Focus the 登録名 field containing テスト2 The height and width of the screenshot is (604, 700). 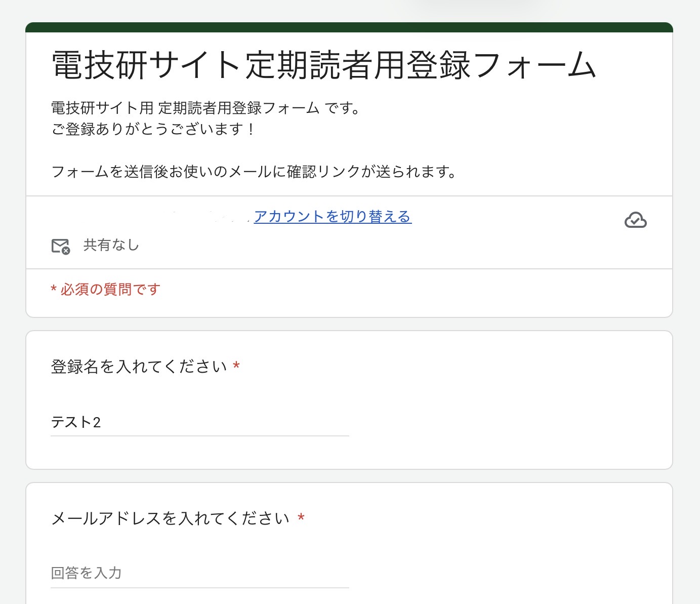(199, 422)
